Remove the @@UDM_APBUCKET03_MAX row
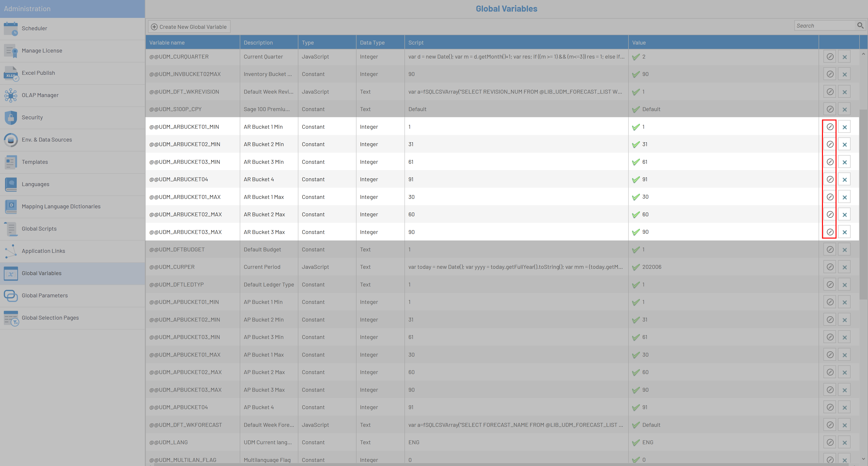Screen dimensions: 868x466 point(845,390)
